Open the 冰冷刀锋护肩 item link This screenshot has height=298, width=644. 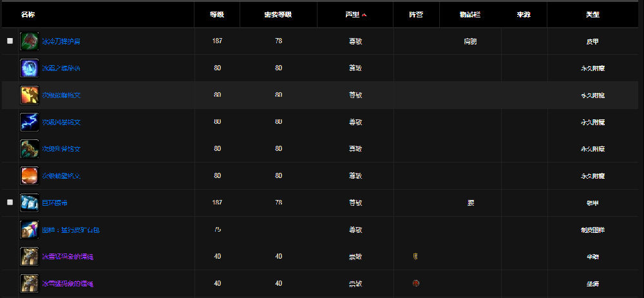coord(61,41)
